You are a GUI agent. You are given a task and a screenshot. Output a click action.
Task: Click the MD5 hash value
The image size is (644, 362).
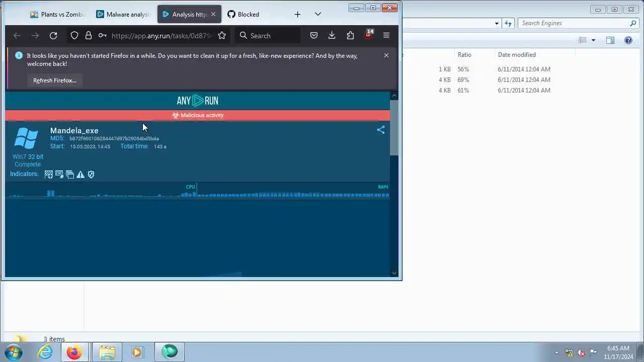(114, 138)
